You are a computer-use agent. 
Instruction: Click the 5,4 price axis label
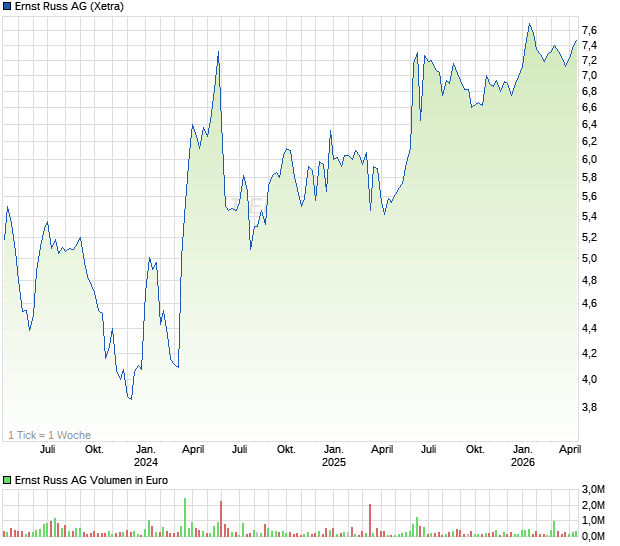pos(589,216)
